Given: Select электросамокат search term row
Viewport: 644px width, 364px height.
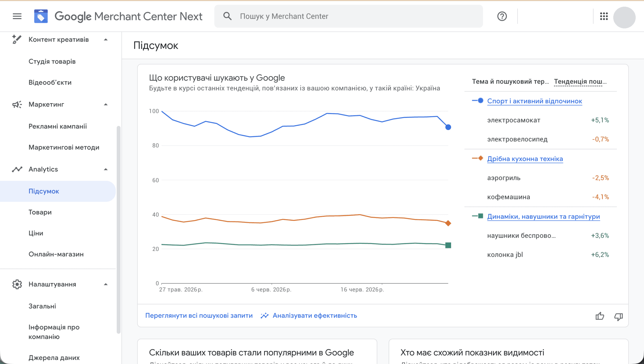Looking at the screenshot, I should coord(540,120).
